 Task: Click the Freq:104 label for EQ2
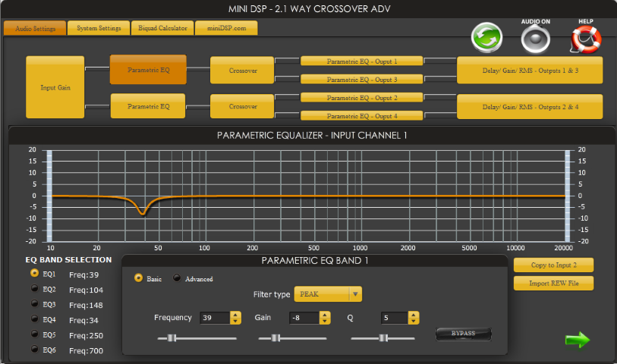tap(86, 290)
